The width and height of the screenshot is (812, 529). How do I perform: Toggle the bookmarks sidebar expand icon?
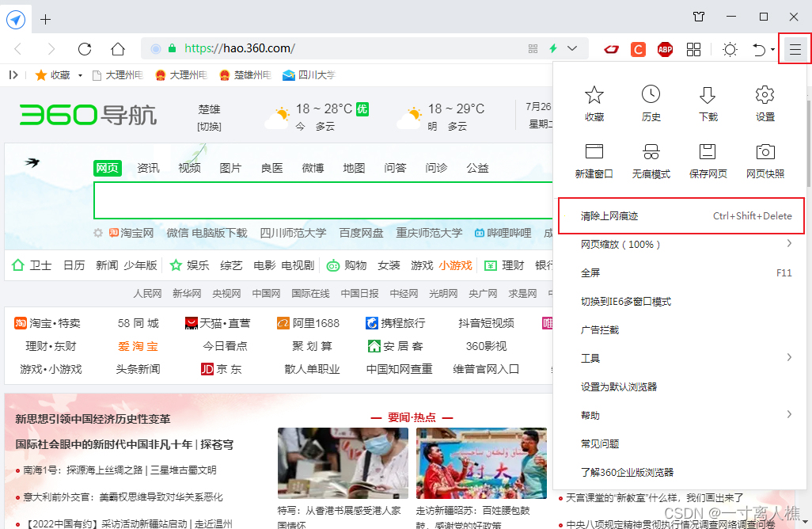click(x=13, y=75)
